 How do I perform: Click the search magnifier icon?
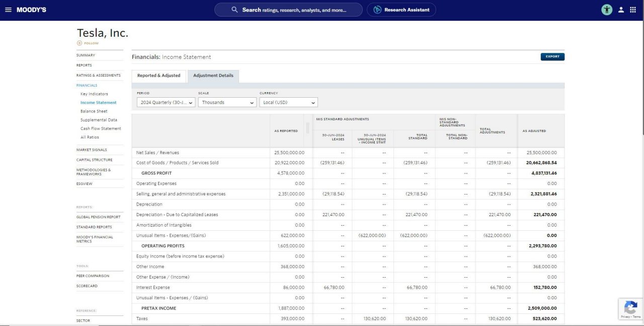234,10
